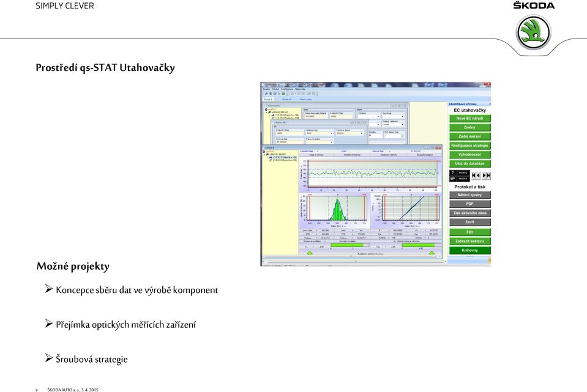This screenshot has width=587, height=392.
Task: Select highlighted 13.9.2012 tree entry in chart window
Action: pyautogui.click(x=284, y=158)
